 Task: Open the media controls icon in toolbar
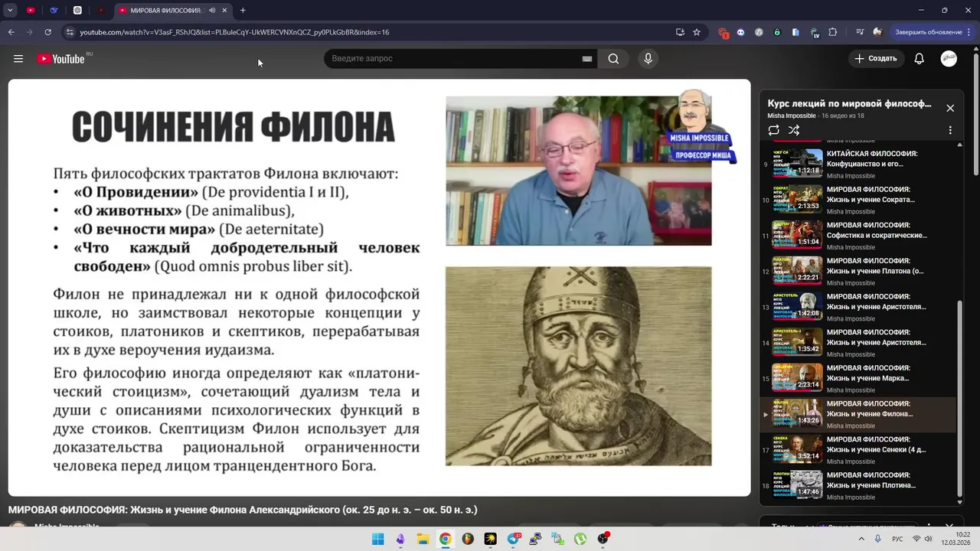click(861, 32)
